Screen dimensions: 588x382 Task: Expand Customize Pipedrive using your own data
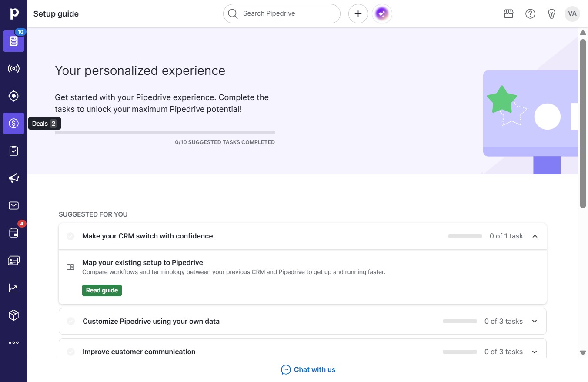coord(535,321)
